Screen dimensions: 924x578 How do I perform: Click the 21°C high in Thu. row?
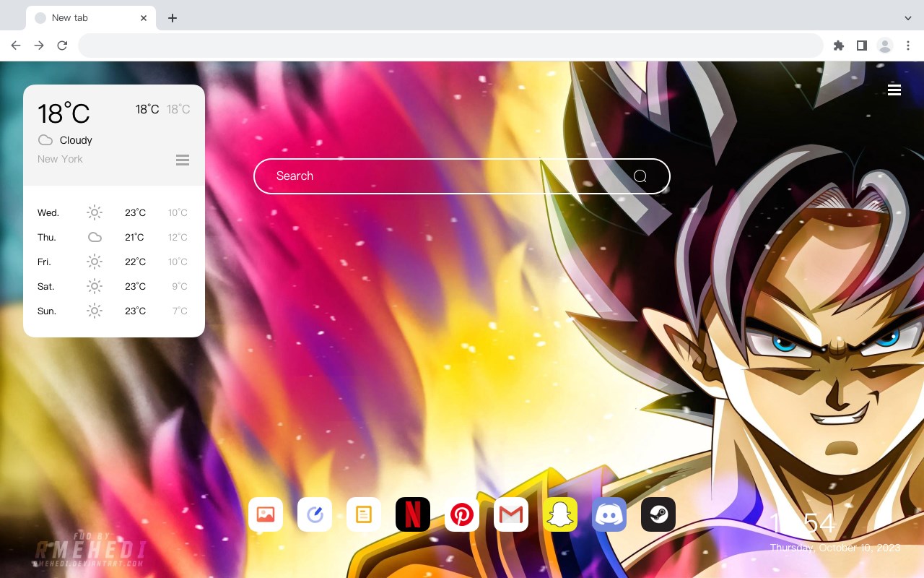coord(135,237)
